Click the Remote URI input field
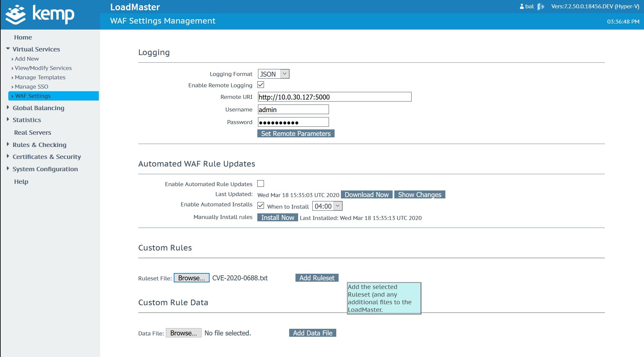 pos(334,97)
